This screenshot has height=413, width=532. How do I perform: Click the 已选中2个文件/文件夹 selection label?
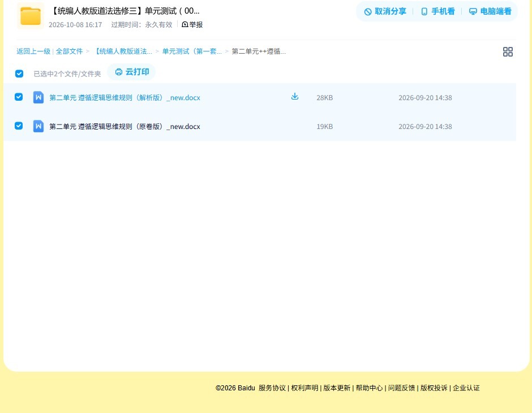coord(67,74)
